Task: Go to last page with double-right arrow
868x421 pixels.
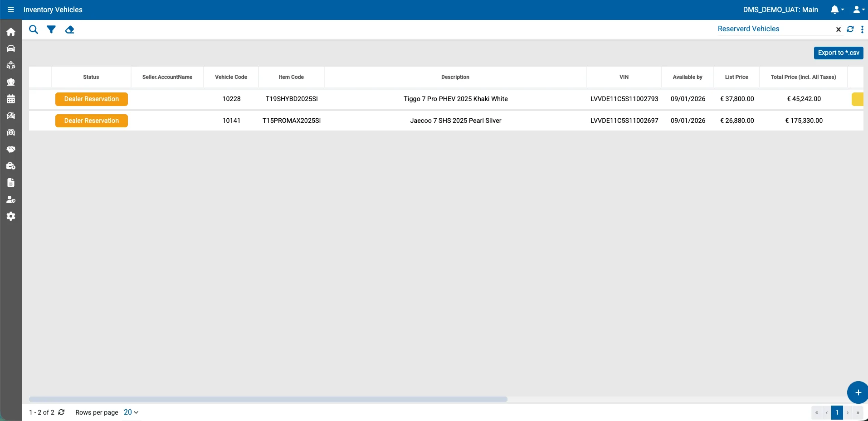Action: click(858, 413)
